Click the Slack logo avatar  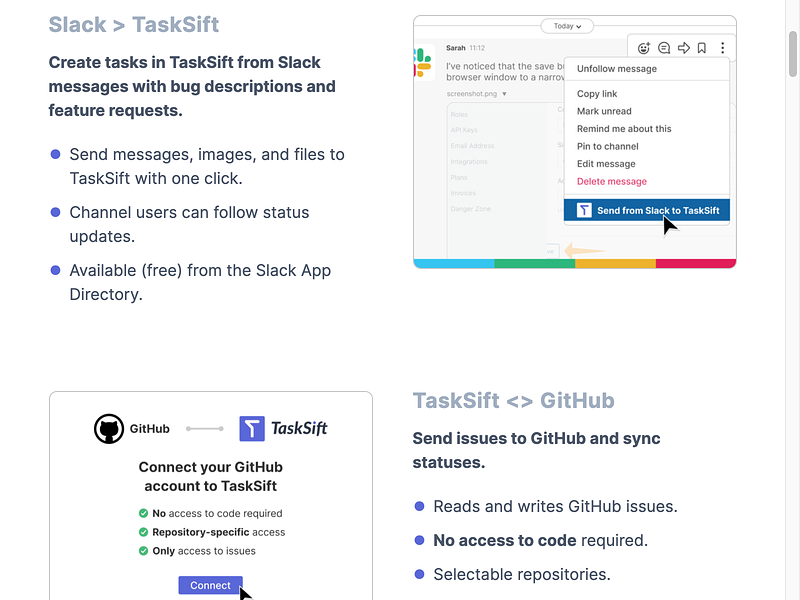click(424, 62)
